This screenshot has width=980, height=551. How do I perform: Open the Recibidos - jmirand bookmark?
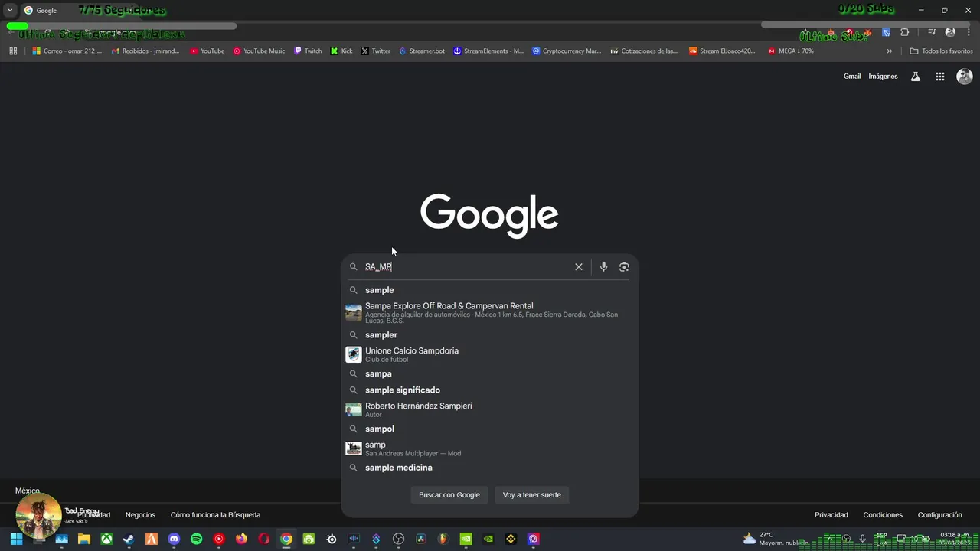(145, 51)
